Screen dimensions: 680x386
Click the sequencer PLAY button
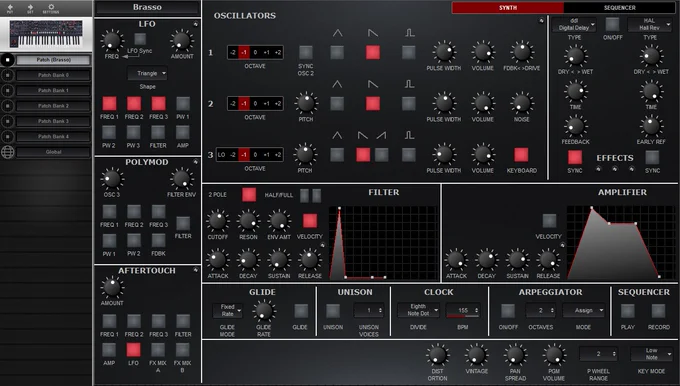(628, 311)
